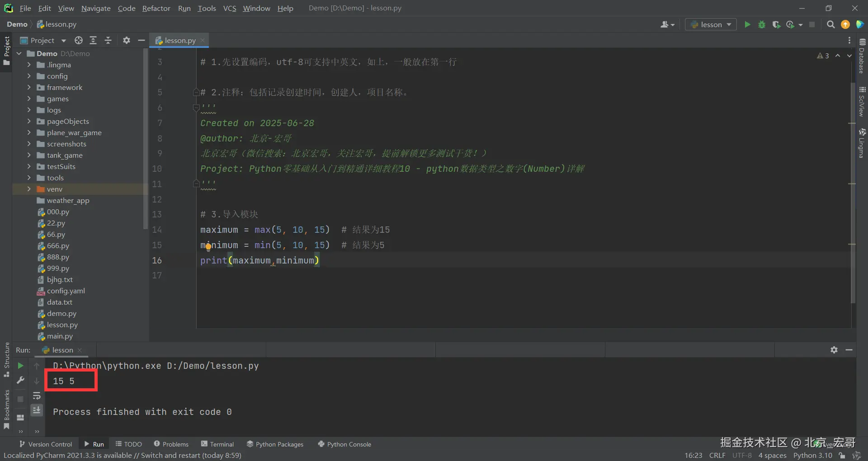Open the Python Console tool window
Viewport: 868px width, 461px height.
(x=344, y=444)
